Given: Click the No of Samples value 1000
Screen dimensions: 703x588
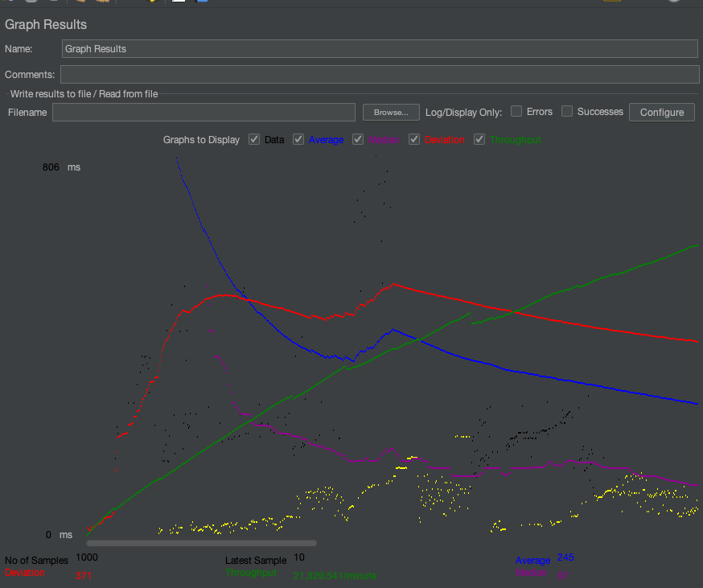Looking at the screenshot, I should (x=88, y=557).
